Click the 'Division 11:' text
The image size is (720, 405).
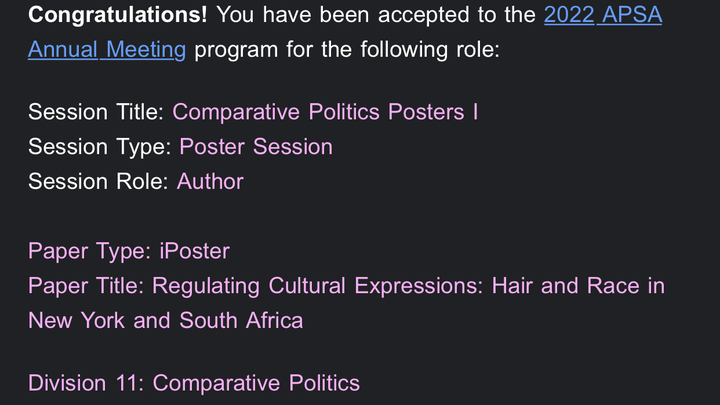point(86,383)
